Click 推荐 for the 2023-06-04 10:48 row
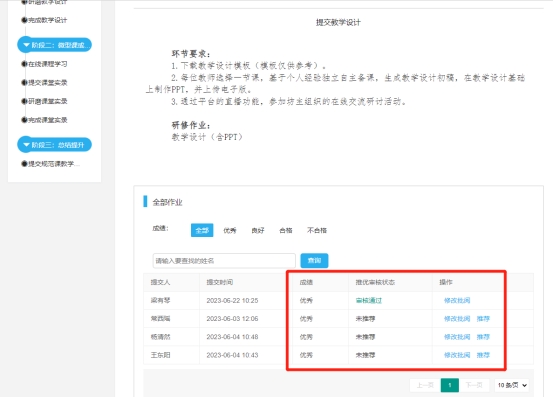 483,337
